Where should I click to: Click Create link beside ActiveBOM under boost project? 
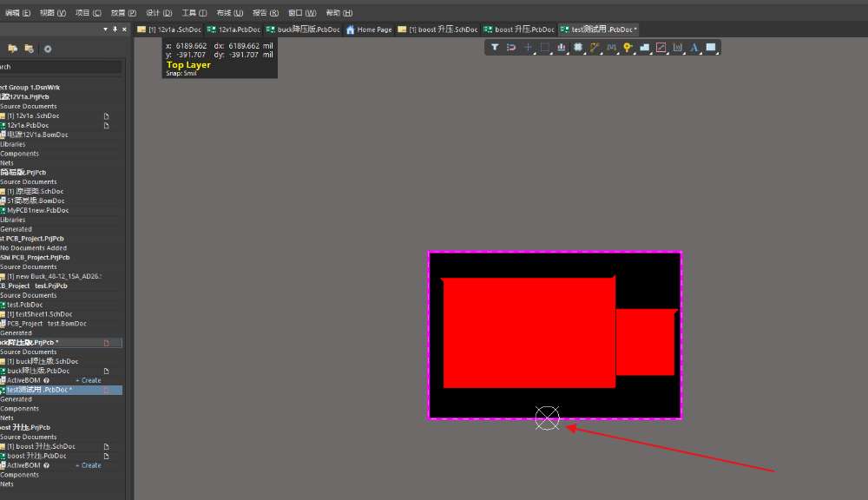point(89,465)
